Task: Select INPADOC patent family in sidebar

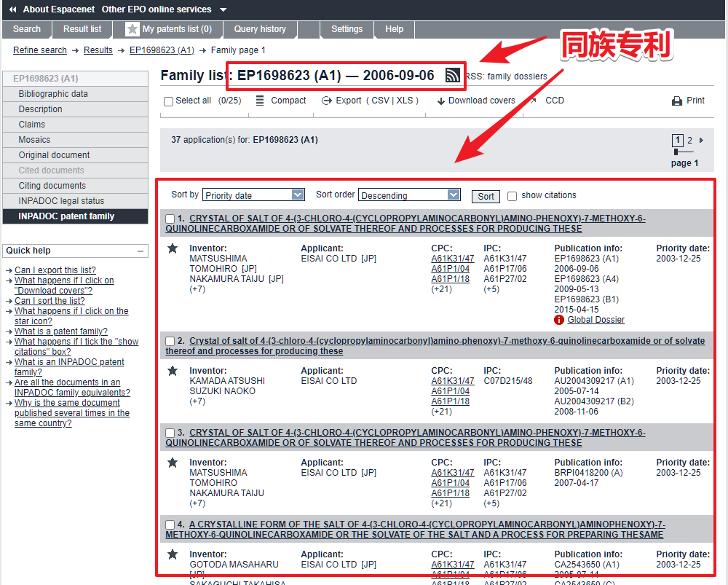Action: coord(75,216)
